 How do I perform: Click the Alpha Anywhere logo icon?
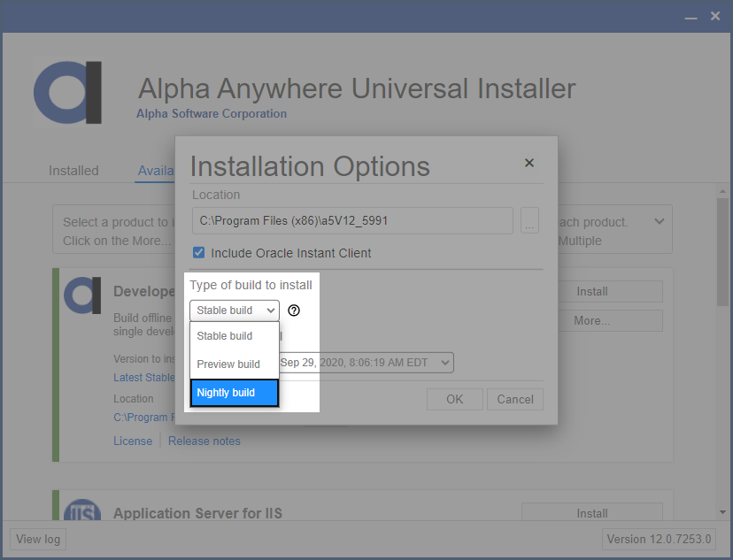pyautogui.click(x=68, y=93)
